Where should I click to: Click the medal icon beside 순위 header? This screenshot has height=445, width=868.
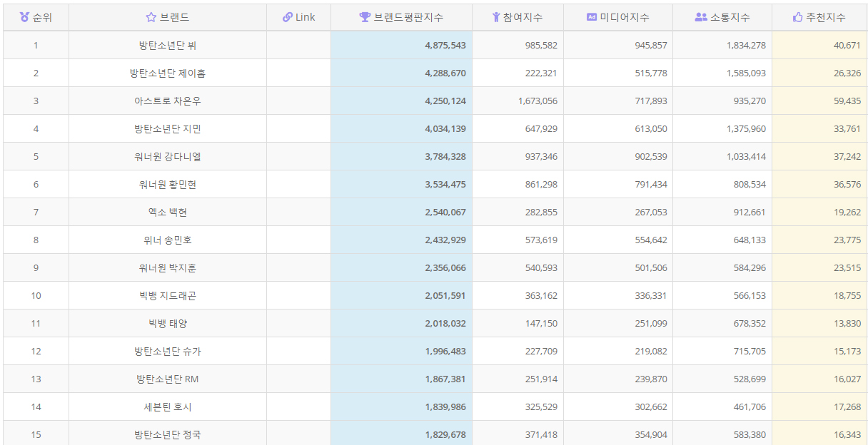24,17
